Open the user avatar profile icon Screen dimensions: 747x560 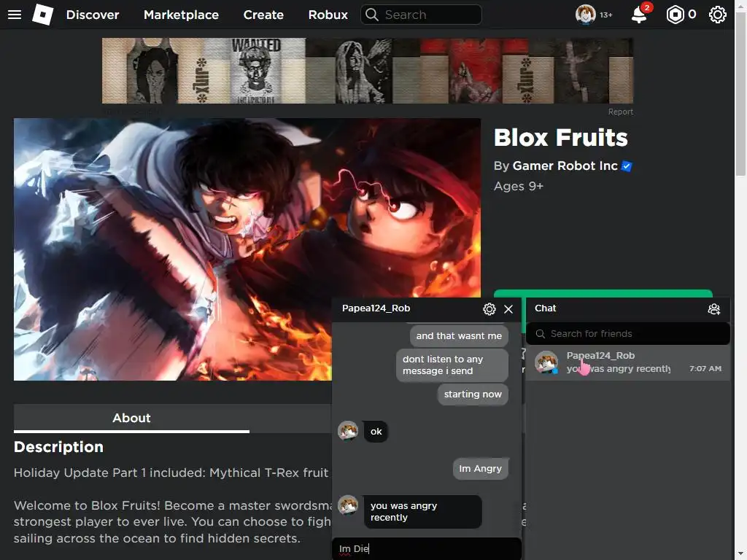[x=585, y=15]
